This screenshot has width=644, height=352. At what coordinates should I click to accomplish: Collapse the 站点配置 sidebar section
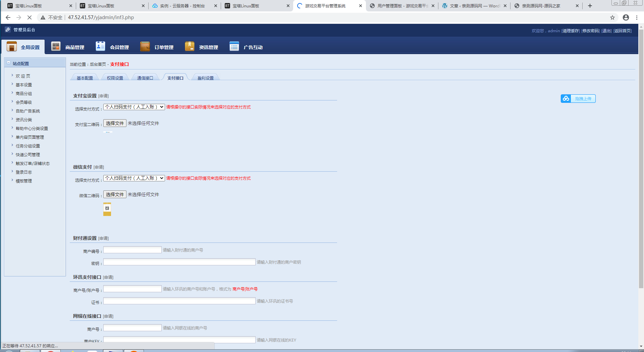[9, 63]
